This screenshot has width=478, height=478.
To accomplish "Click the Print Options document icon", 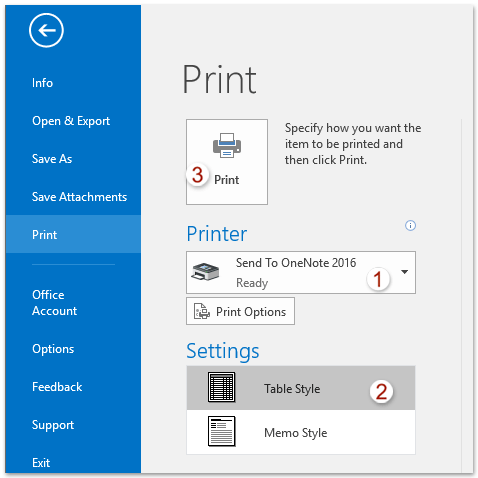I will point(202,311).
